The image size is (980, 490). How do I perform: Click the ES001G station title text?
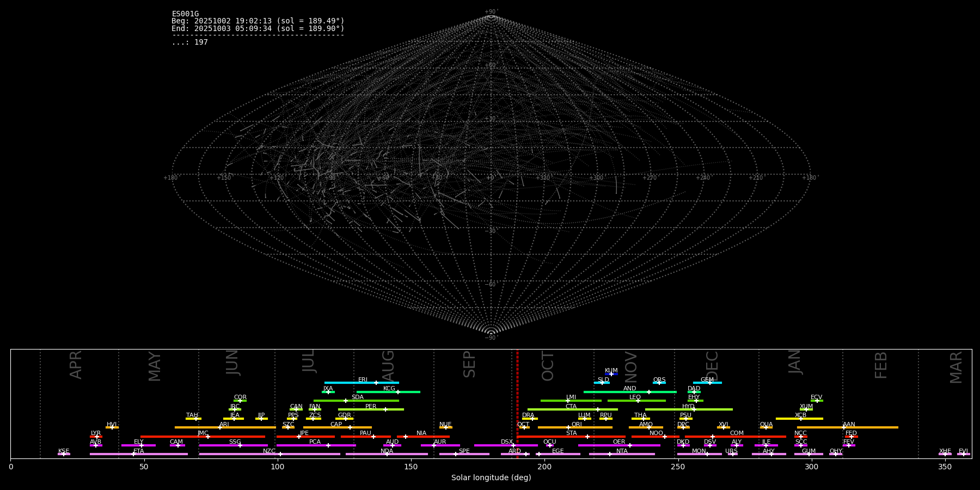tap(185, 14)
